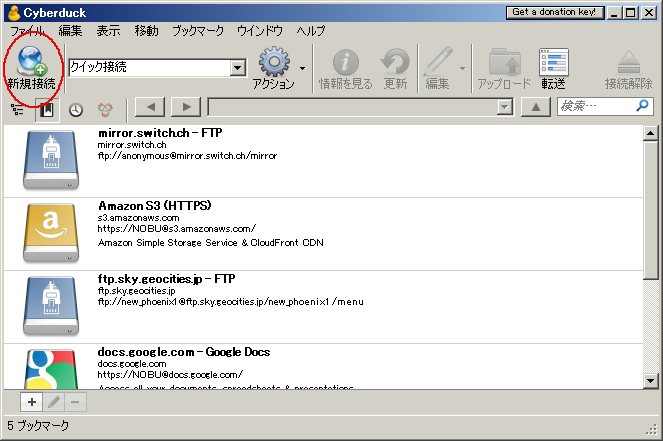
Task: Open the 編集 menu in menu bar
Action: 71,31
